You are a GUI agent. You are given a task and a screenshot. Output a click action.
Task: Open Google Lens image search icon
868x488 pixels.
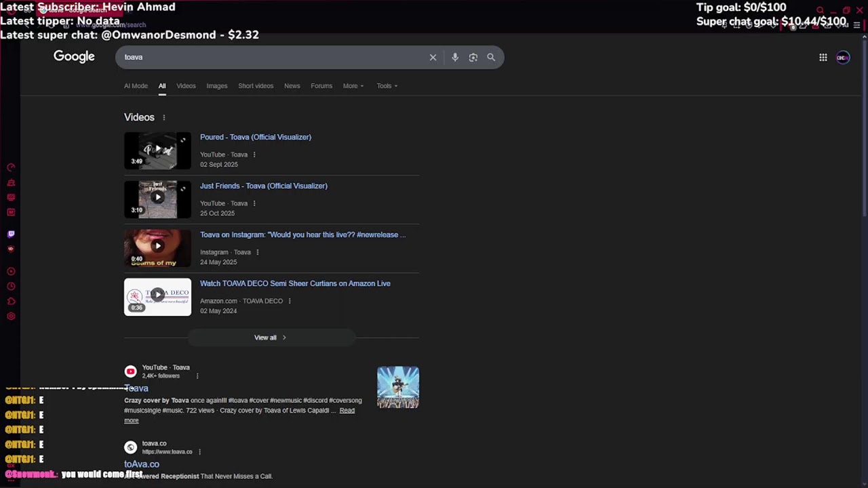tap(473, 58)
